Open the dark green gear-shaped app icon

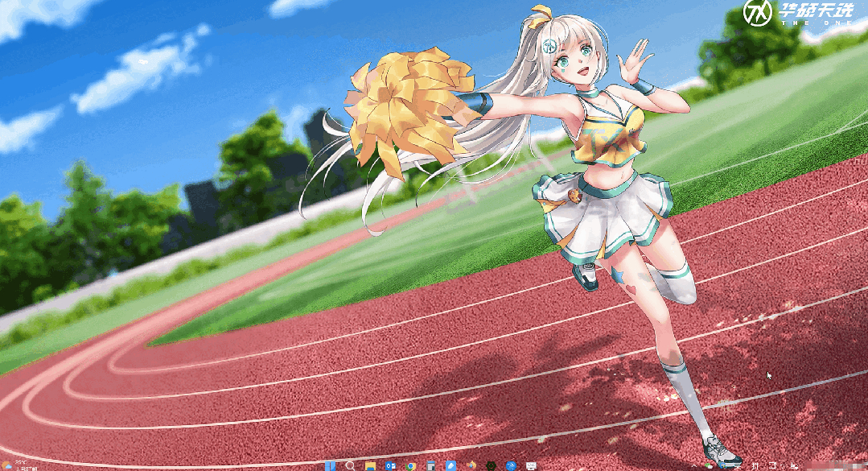point(491,466)
